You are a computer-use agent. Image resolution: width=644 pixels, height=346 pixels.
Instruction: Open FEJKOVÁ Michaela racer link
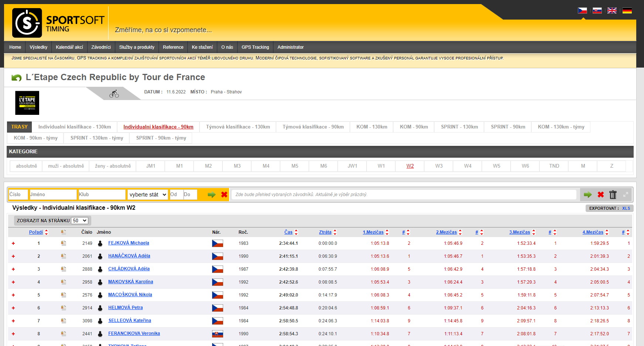pos(129,243)
